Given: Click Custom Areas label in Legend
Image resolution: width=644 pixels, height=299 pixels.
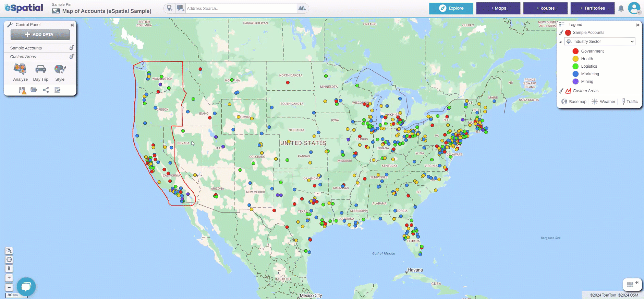Looking at the screenshot, I should coord(586,91).
